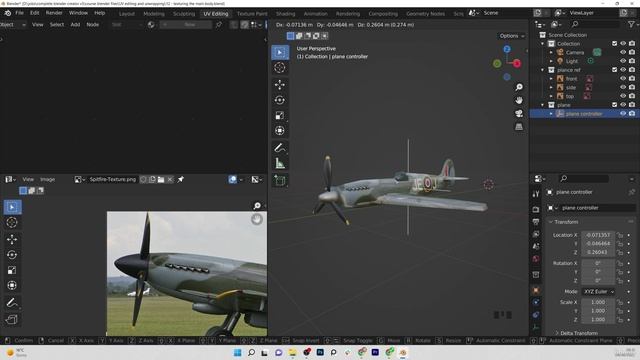Toggle perspective/orthographic grid icon in viewport

(519, 127)
